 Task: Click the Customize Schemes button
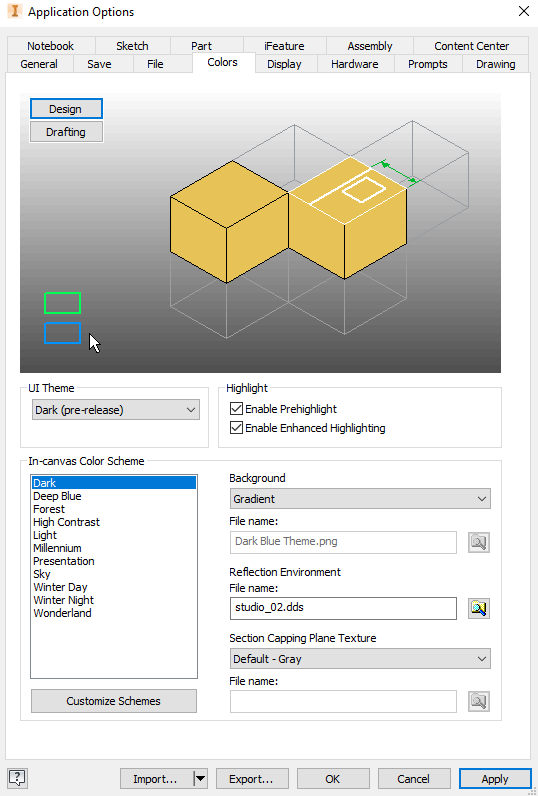(x=114, y=701)
